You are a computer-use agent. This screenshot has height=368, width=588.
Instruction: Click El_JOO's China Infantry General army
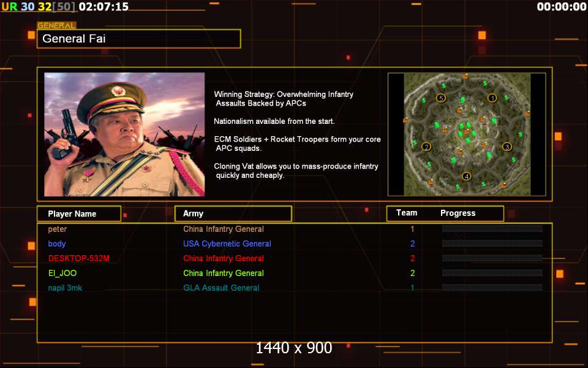click(x=224, y=273)
